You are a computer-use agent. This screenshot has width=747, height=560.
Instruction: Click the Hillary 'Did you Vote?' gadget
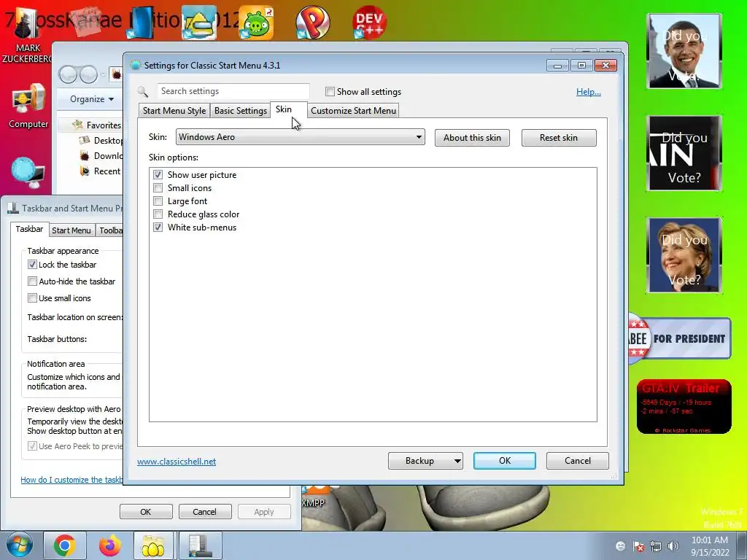pos(684,255)
